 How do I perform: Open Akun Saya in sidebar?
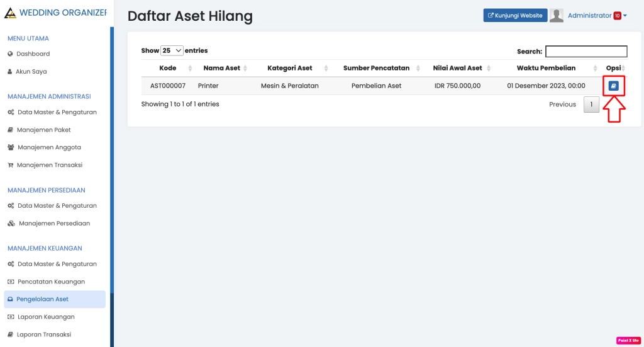click(31, 72)
